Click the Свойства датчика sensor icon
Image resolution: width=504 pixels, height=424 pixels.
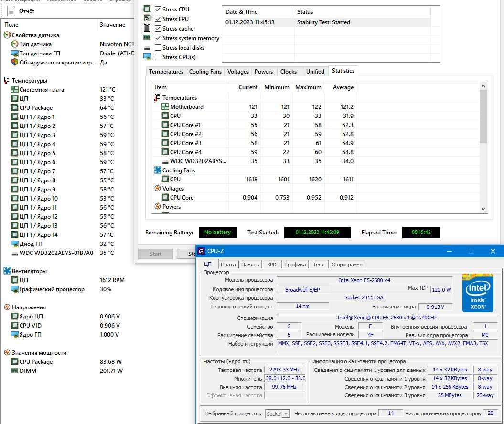click(7, 35)
